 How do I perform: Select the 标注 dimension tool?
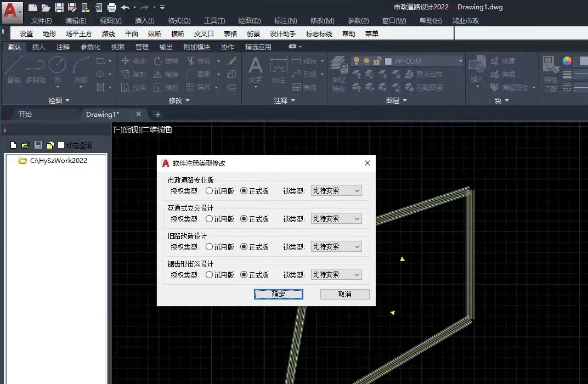point(279,71)
